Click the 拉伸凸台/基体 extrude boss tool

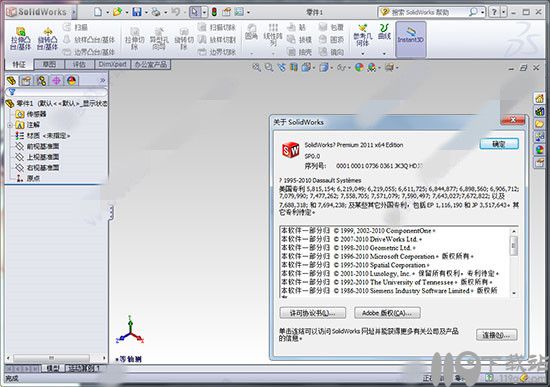click(20, 39)
